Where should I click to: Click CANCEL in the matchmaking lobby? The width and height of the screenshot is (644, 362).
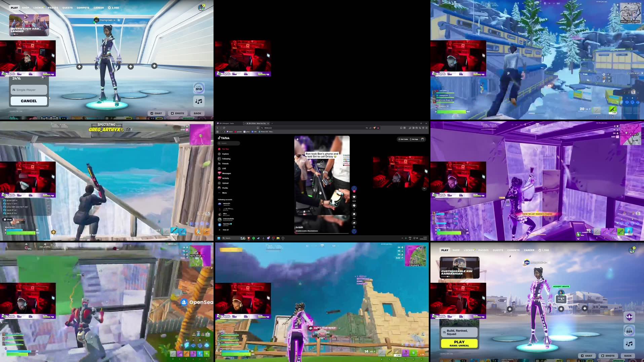pyautogui.click(x=29, y=101)
